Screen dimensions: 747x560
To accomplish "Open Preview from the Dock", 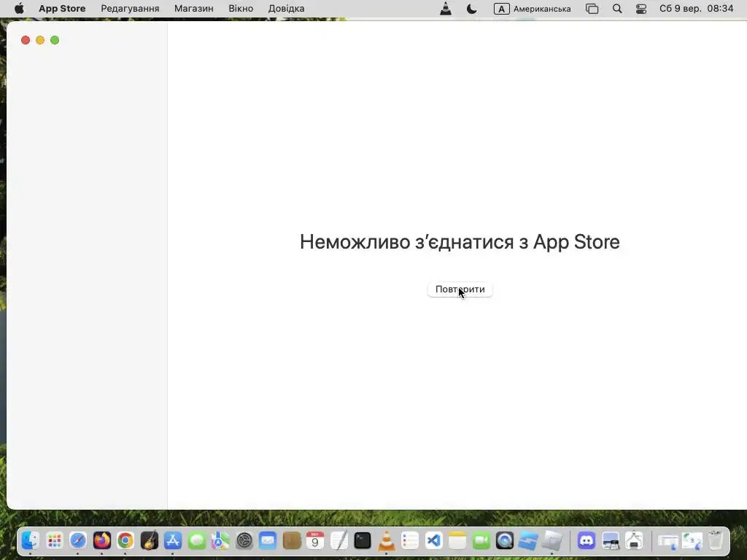I will point(611,540).
